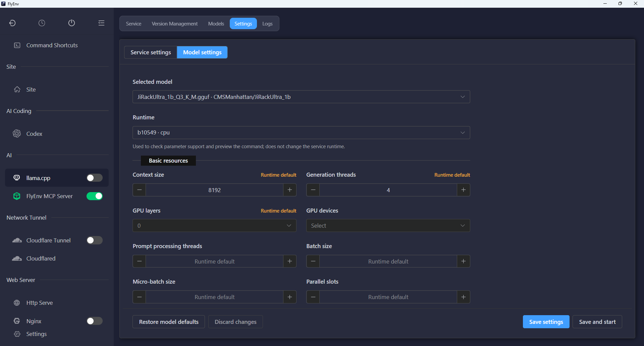Click Runtime default label for GPU layers
The image size is (644, 346).
coord(278,211)
